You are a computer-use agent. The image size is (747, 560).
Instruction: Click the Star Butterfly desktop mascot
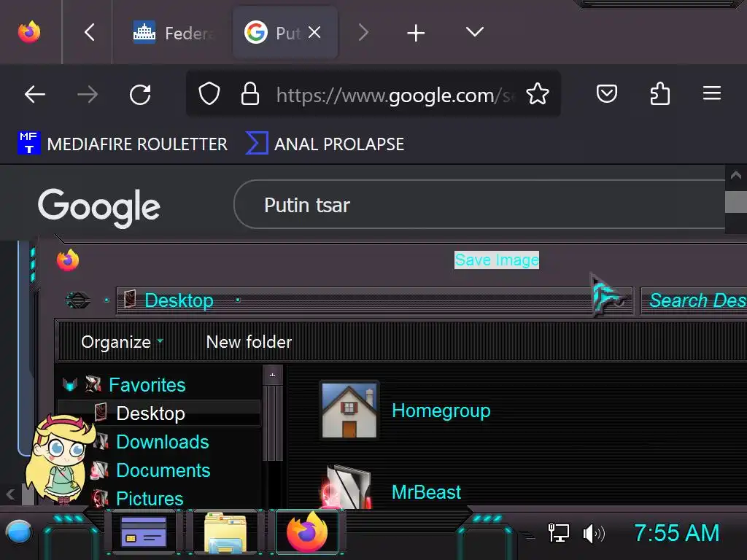pyautogui.click(x=61, y=459)
